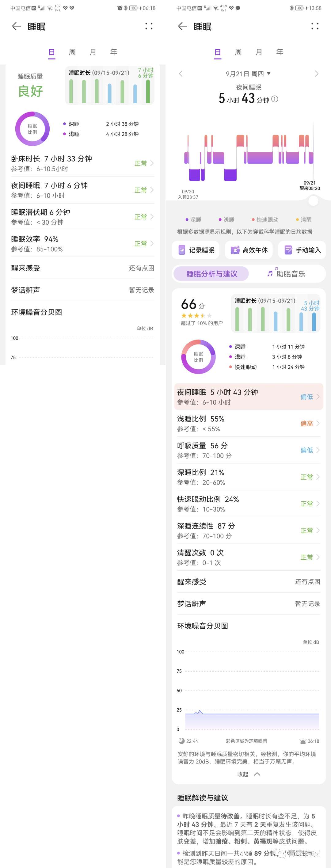331x868 pixels.
Task: Tap Wi-Fi icon in left status bar
Action: tap(50, 8)
